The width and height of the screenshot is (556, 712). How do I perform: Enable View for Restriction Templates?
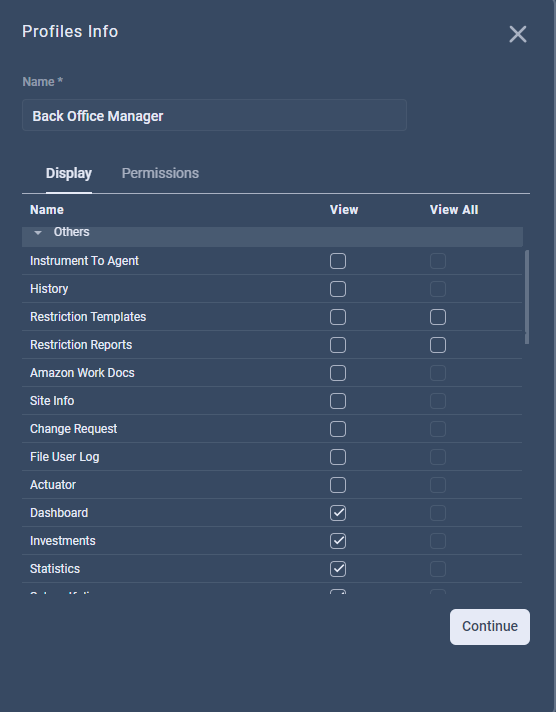click(338, 317)
